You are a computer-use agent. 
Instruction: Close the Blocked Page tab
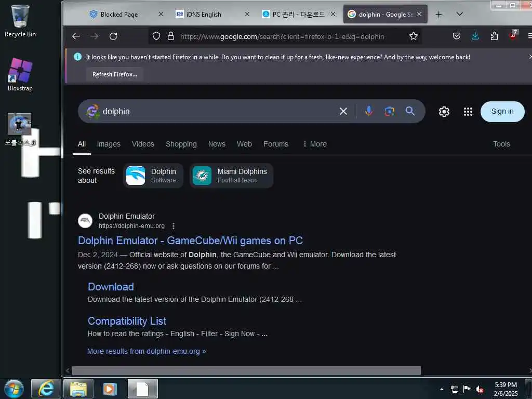point(161,14)
